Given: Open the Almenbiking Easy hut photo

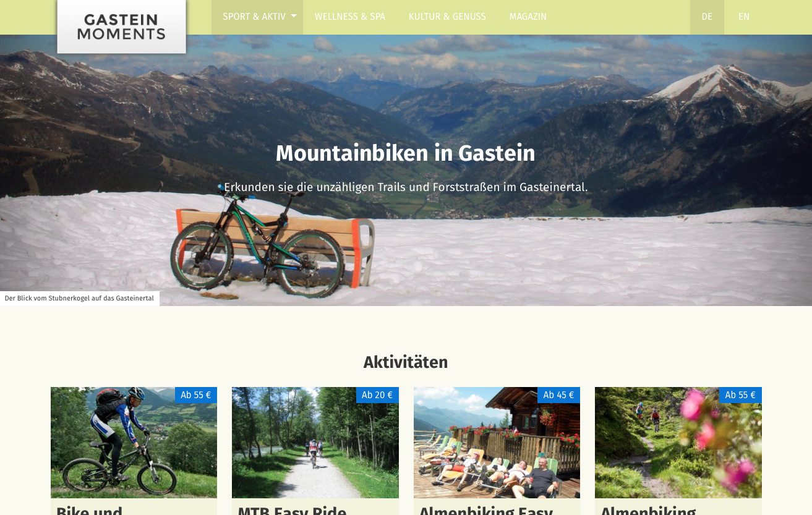Looking at the screenshot, I should coord(497,443).
